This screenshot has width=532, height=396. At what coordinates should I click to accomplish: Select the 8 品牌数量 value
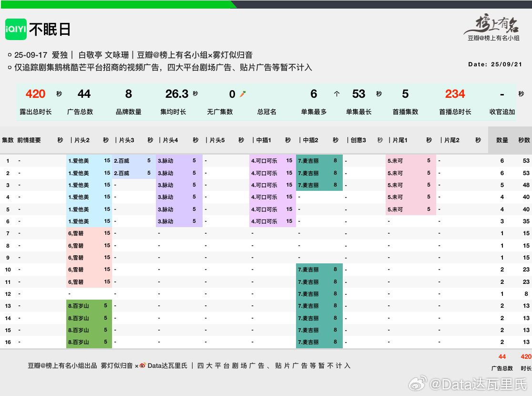129,94
